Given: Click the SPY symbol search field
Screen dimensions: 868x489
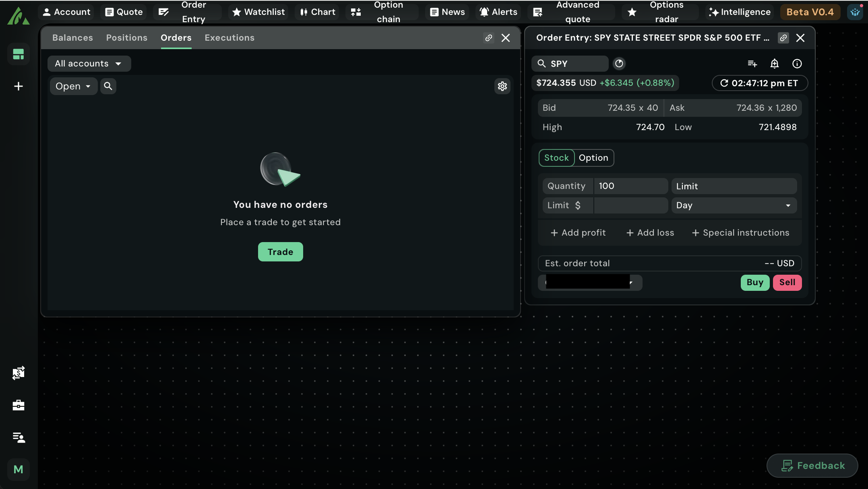Looking at the screenshot, I should pos(570,64).
